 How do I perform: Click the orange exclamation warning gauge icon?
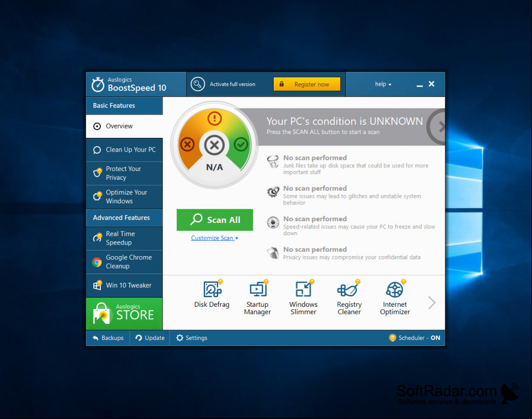[214, 118]
